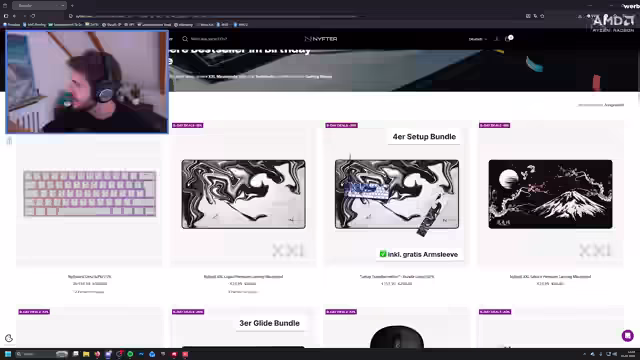Open the Mount Fuji mousepad product

click(550, 194)
